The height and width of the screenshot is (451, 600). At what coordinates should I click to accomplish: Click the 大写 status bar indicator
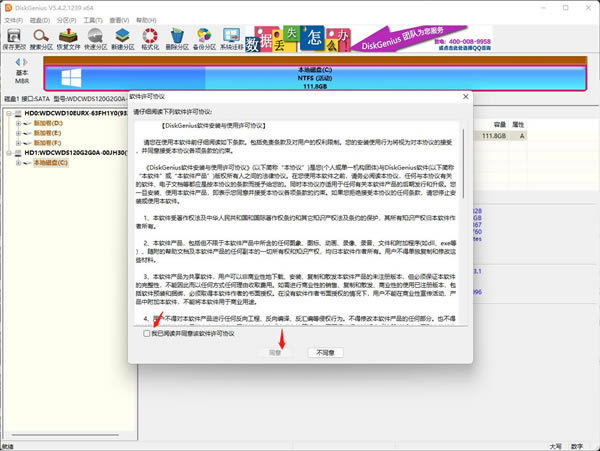point(556,446)
